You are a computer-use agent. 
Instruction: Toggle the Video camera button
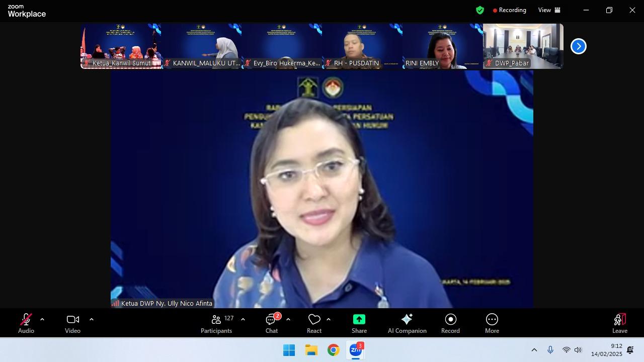pyautogui.click(x=72, y=323)
